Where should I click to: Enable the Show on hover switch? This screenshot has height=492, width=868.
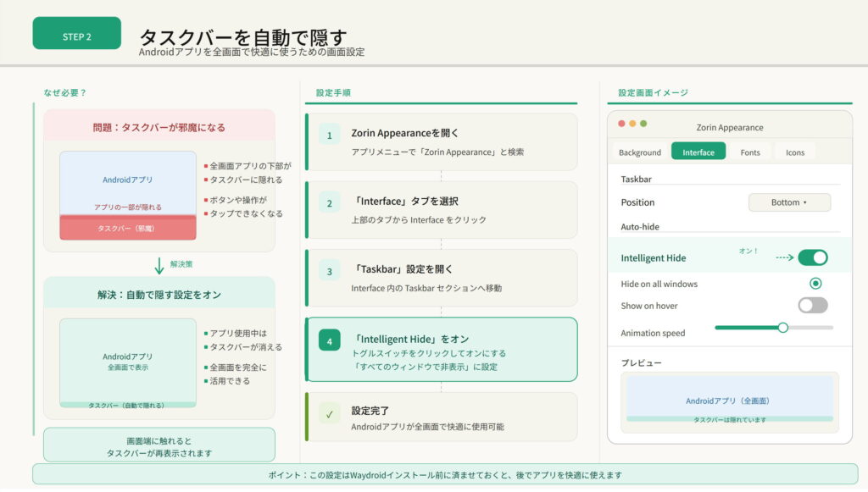[x=812, y=306]
